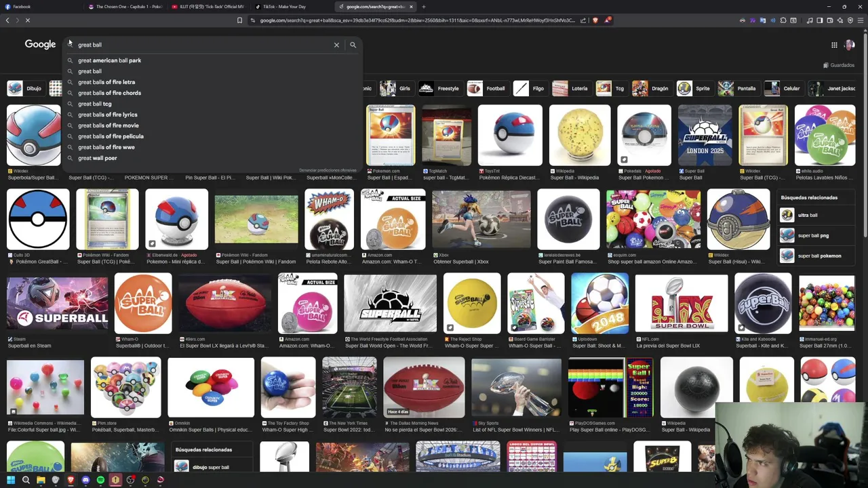Filter images by Freestyle chip
868x488 pixels.
(439, 88)
